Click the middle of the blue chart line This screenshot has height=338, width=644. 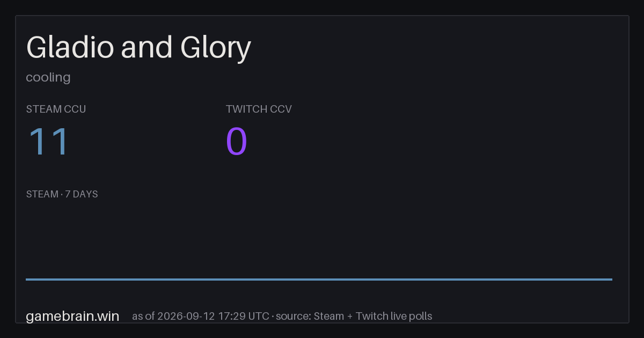coord(319,279)
